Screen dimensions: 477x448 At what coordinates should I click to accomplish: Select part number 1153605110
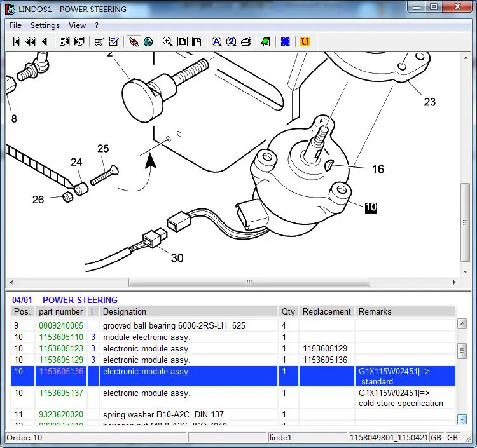61,337
